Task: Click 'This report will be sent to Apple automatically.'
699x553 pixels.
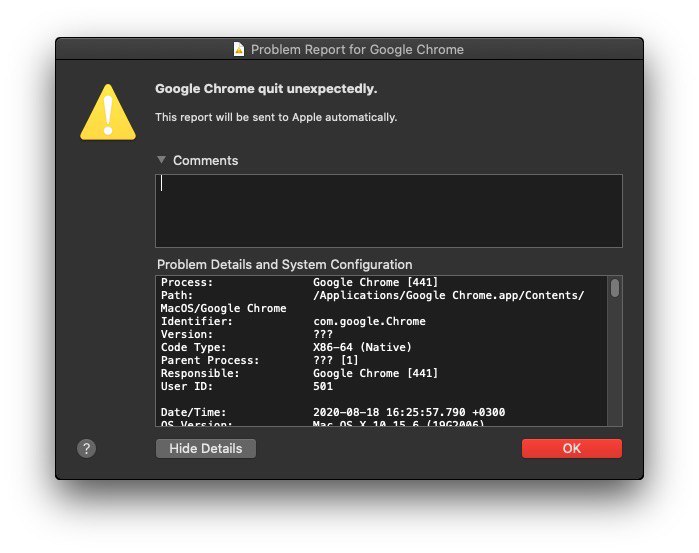Action: click(276, 117)
